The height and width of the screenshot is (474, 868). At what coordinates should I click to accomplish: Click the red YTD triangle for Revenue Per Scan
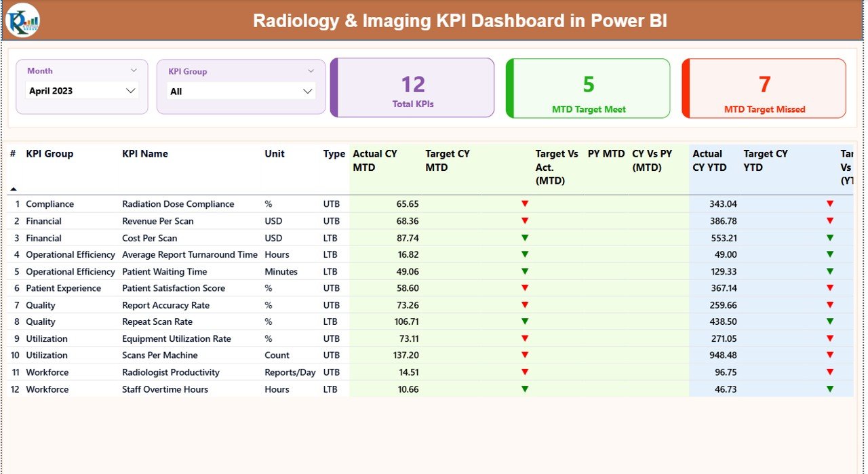click(829, 220)
